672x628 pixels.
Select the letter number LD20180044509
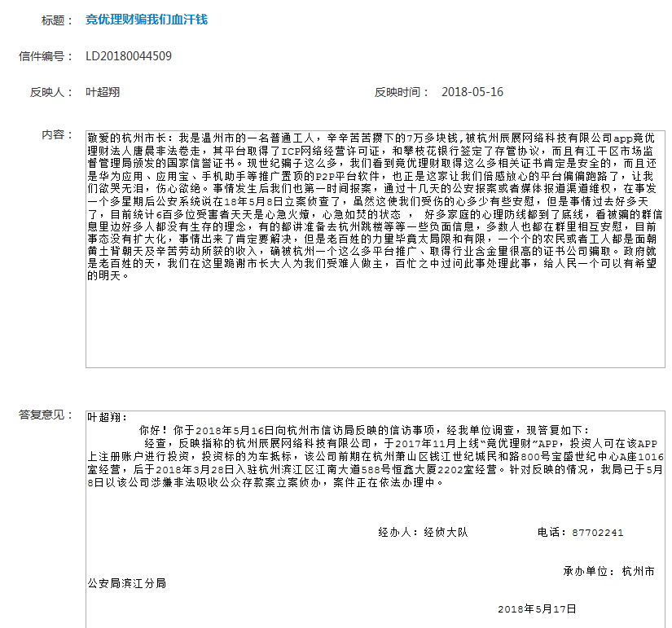click(129, 56)
